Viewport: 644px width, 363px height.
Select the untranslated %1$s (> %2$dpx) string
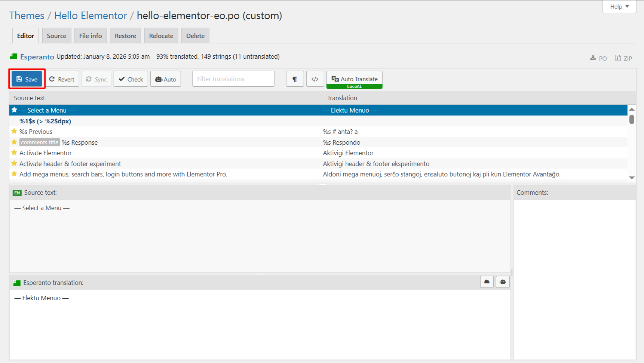click(45, 121)
